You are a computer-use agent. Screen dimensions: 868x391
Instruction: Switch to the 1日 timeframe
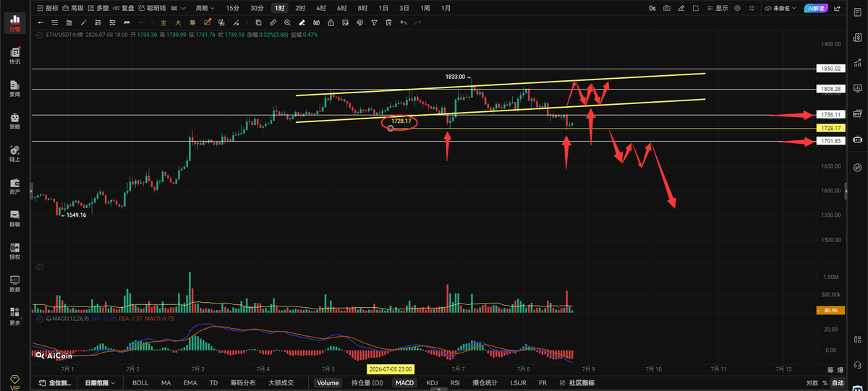click(x=383, y=8)
